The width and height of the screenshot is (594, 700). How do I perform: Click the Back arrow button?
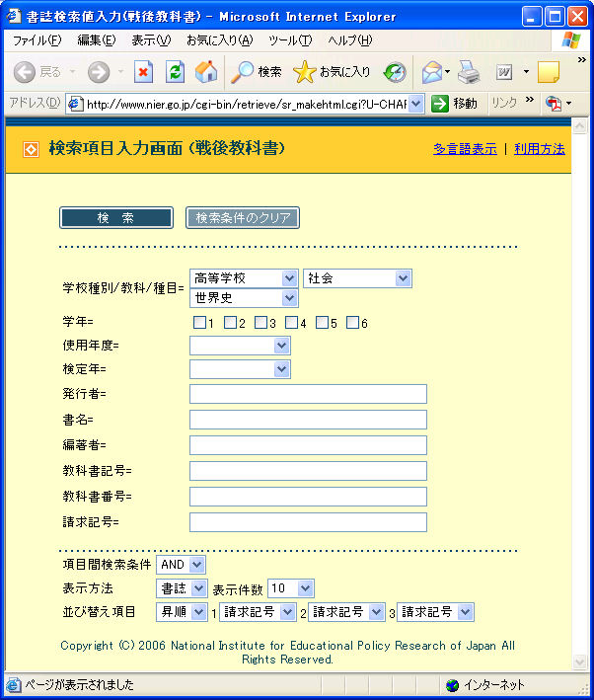click(x=26, y=72)
